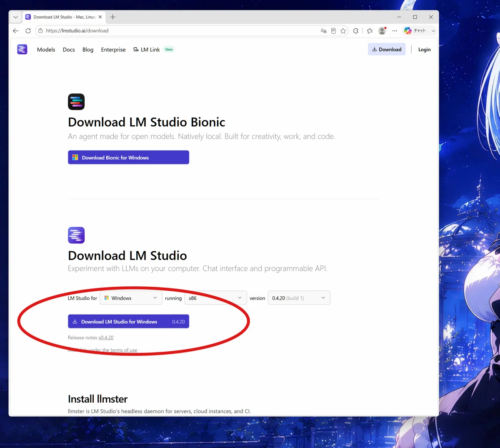Click the Install llmster heading
This screenshot has width=500, height=448.
click(x=98, y=399)
